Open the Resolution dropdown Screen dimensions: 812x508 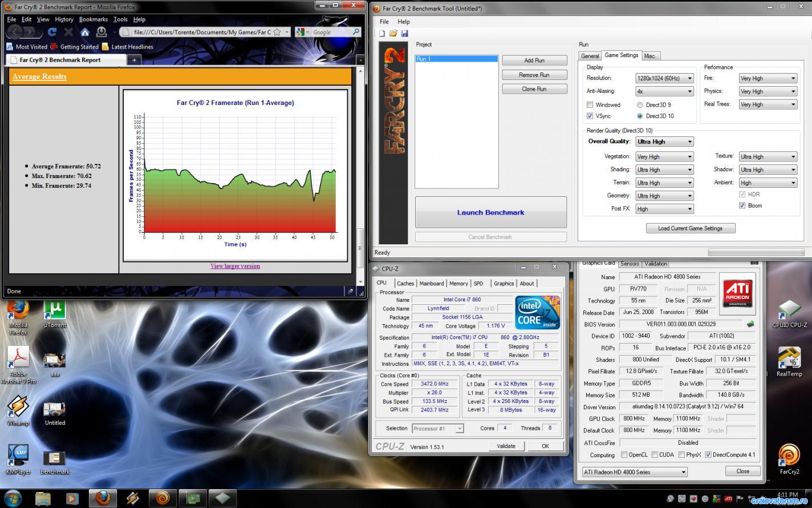coord(664,78)
